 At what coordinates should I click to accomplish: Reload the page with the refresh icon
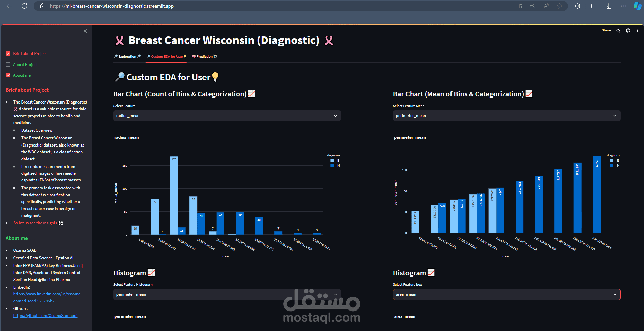24,6
